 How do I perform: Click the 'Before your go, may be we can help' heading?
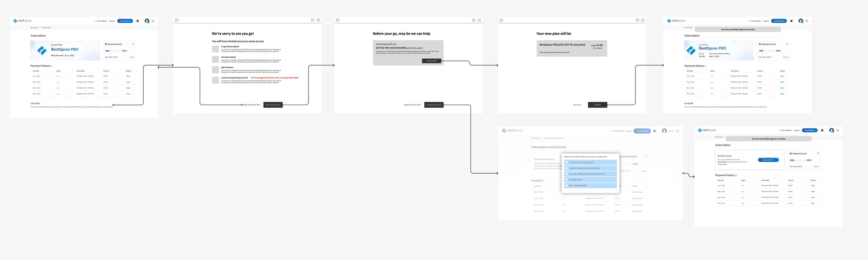(401, 33)
